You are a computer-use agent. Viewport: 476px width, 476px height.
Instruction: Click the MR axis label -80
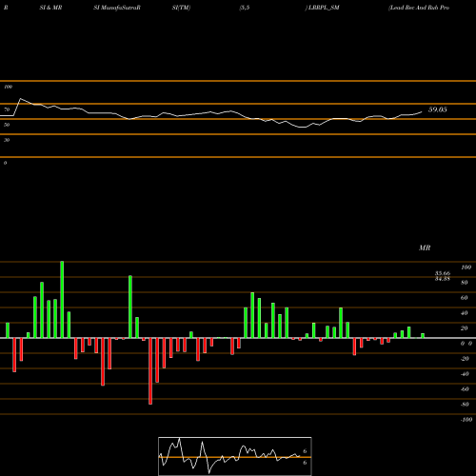coord(465,405)
